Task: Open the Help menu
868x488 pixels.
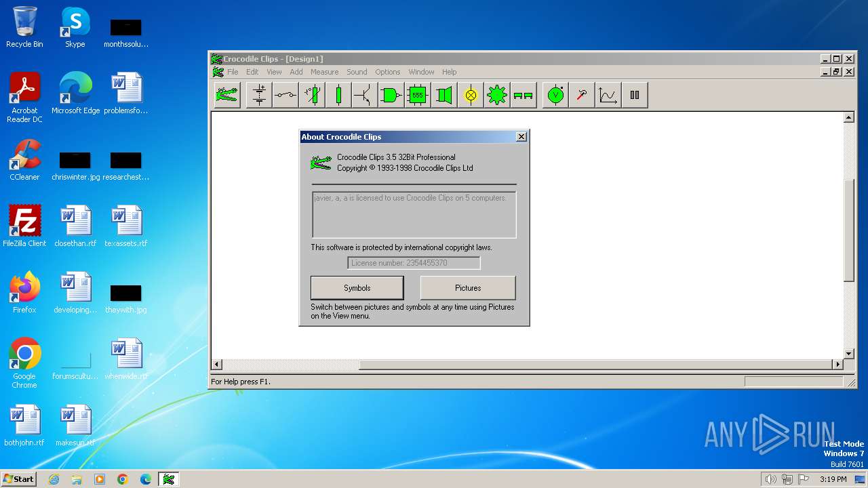Action: (x=450, y=72)
